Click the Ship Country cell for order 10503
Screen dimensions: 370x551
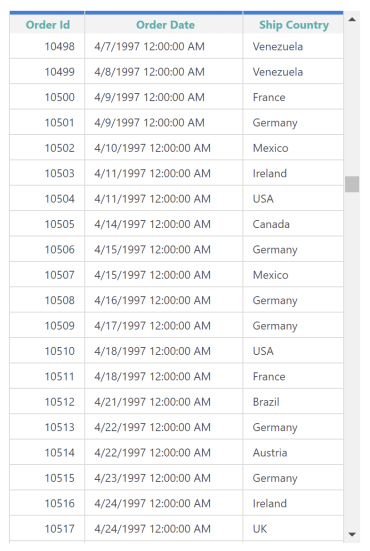[x=293, y=173]
